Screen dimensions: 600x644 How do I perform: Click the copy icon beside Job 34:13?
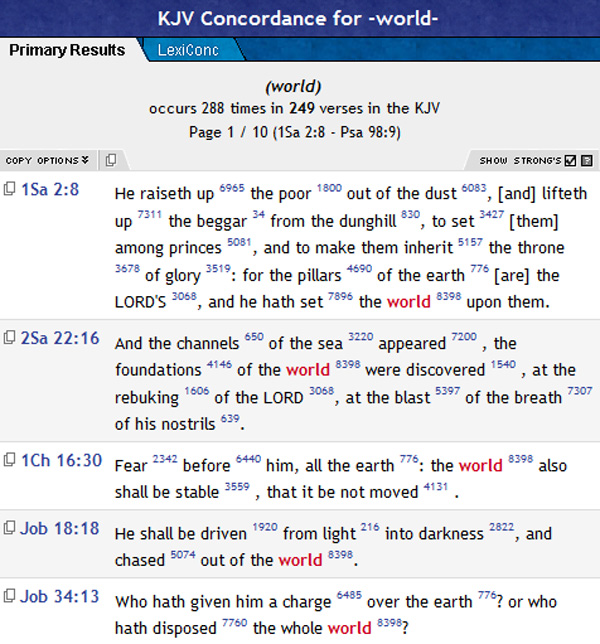pyautogui.click(x=9, y=597)
